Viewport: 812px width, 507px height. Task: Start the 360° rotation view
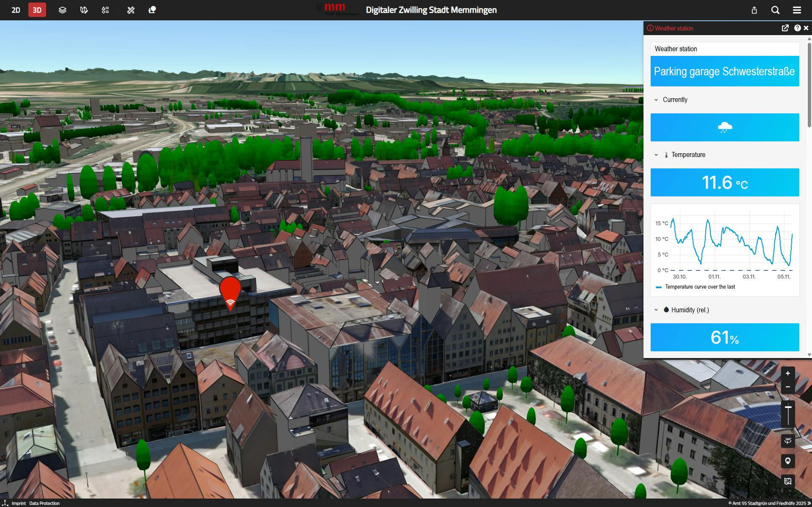click(x=787, y=441)
